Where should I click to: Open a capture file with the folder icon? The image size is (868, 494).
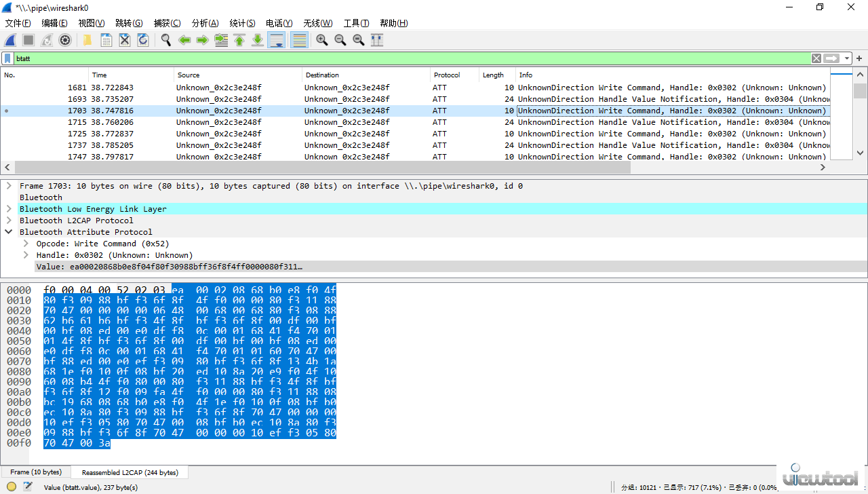coord(87,40)
